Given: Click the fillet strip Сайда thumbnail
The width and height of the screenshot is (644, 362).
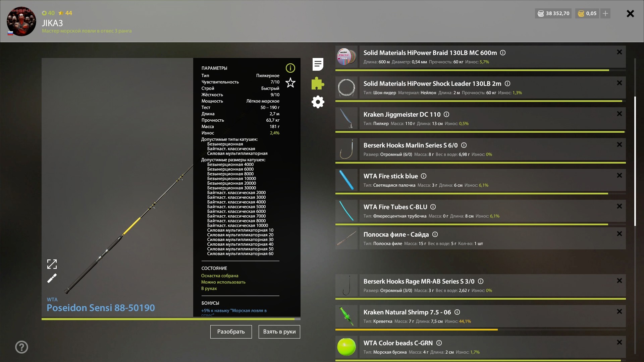Looking at the screenshot, I should 346,238.
